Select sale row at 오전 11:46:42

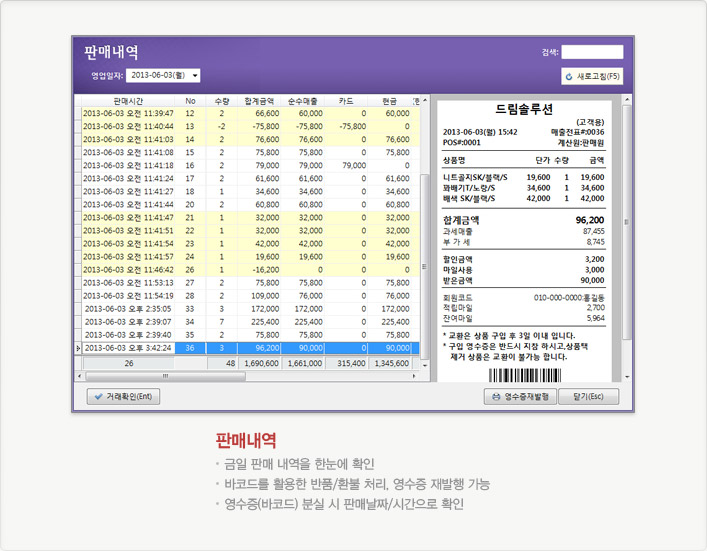(x=247, y=270)
